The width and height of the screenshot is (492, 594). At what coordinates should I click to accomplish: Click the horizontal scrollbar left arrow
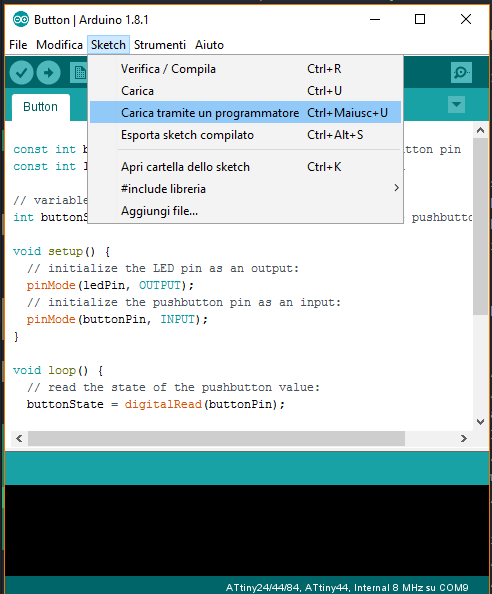click(x=19, y=439)
